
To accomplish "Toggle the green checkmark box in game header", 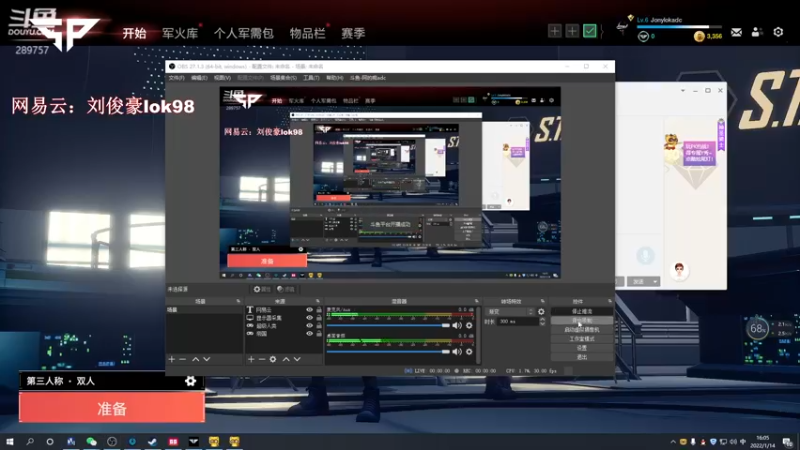I will click(x=590, y=31).
